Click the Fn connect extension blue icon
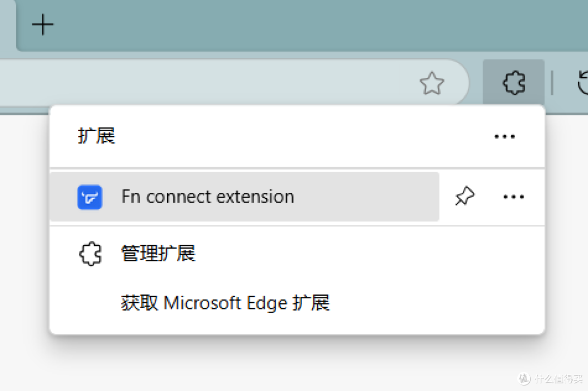 pyautogui.click(x=90, y=197)
